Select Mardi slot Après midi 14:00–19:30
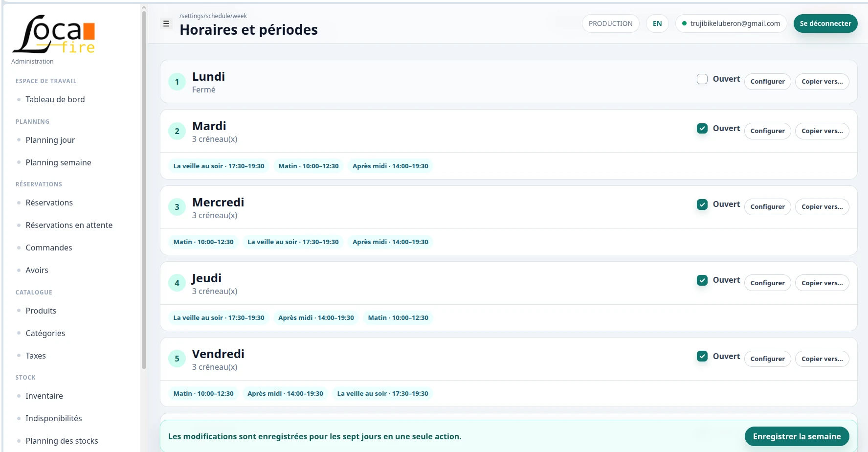The width and height of the screenshot is (868, 452). click(390, 166)
